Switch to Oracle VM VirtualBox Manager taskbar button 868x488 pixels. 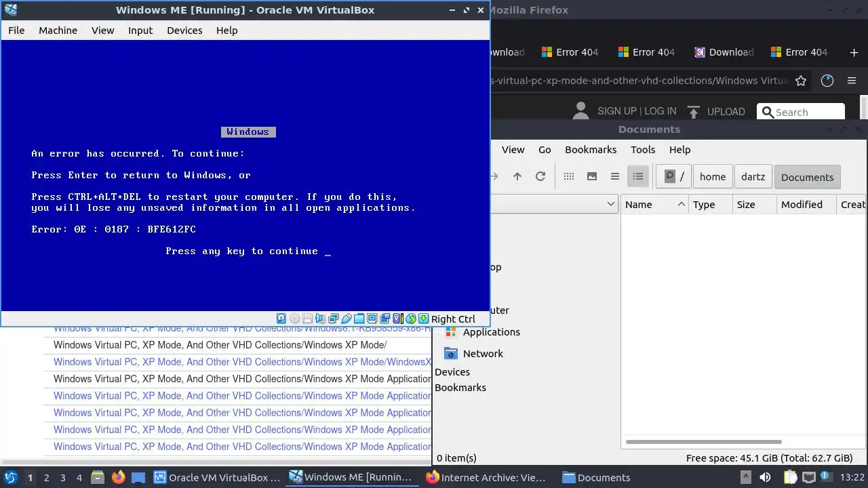pos(217,477)
